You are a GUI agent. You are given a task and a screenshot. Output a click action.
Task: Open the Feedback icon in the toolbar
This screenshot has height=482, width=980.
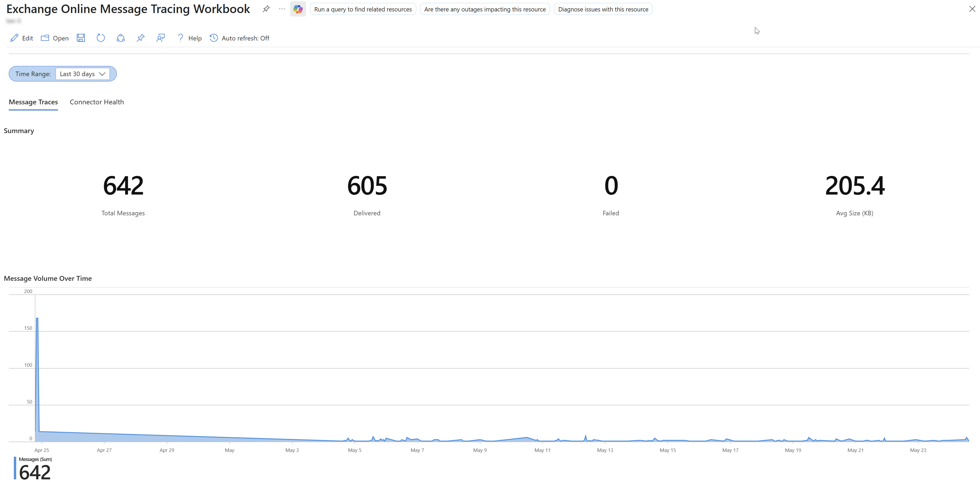pyautogui.click(x=161, y=38)
